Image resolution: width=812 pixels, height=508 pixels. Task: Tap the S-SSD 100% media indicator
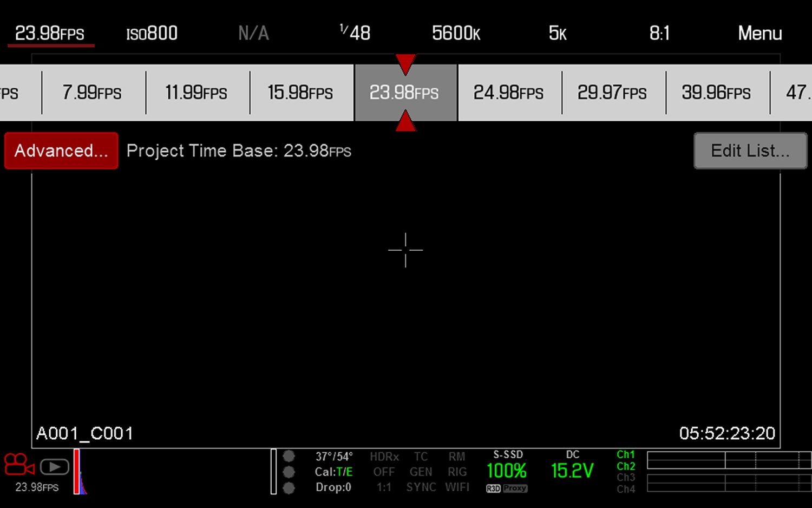click(x=507, y=470)
